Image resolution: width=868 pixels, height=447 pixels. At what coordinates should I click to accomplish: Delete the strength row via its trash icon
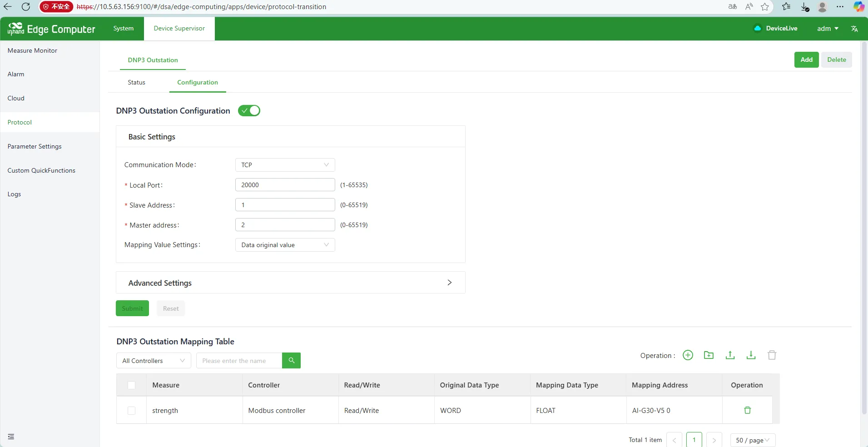[747, 410]
